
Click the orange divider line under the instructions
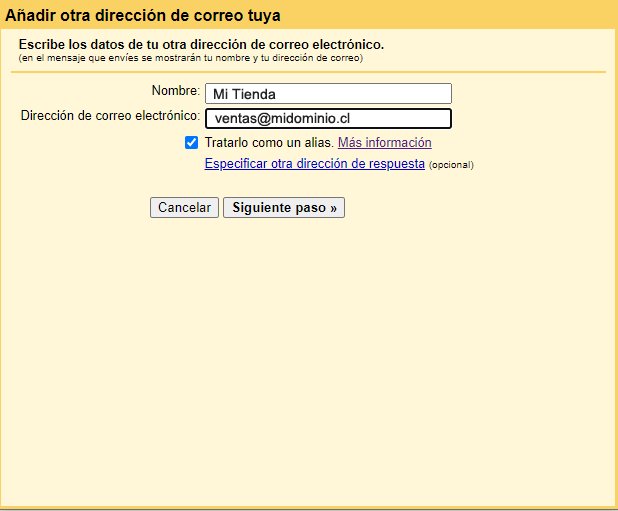coord(310,72)
